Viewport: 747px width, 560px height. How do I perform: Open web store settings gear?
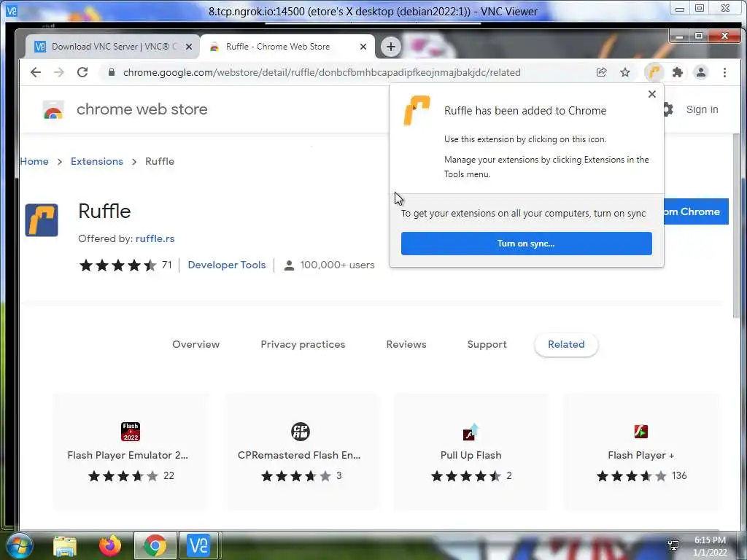(x=668, y=109)
